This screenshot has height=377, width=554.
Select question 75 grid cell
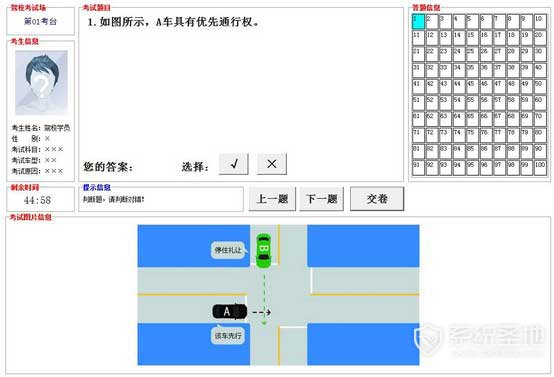[x=472, y=136]
